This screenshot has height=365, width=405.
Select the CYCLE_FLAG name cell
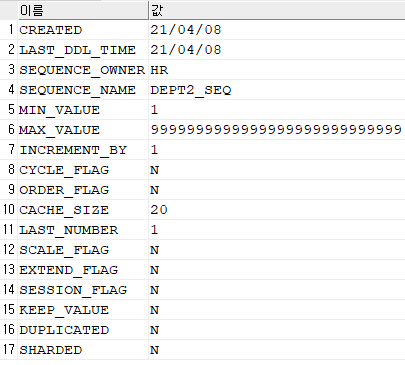pyautogui.click(x=83, y=170)
